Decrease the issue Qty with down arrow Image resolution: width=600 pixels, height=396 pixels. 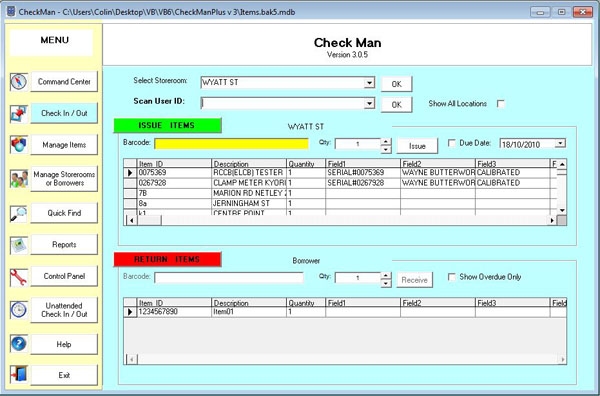[386, 149]
